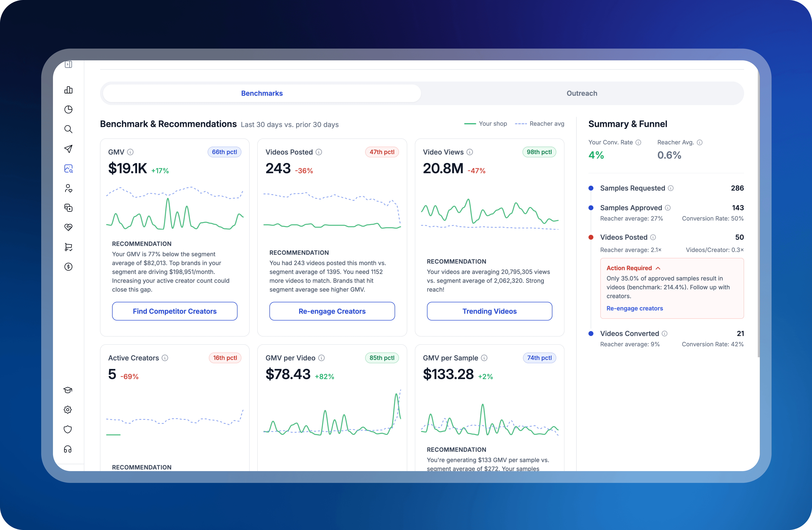This screenshot has height=530, width=812.
Task: Switch to the Benchmarks tab
Action: click(x=262, y=93)
